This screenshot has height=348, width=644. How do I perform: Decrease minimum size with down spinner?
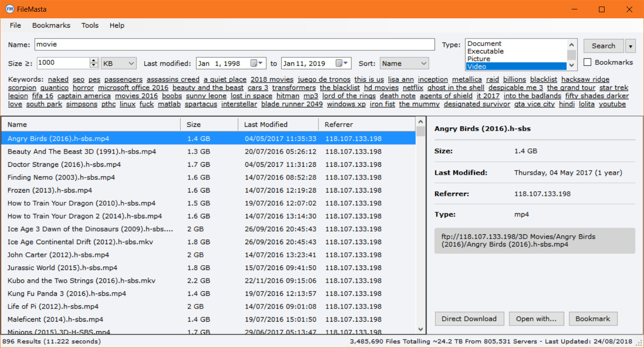tap(93, 66)
